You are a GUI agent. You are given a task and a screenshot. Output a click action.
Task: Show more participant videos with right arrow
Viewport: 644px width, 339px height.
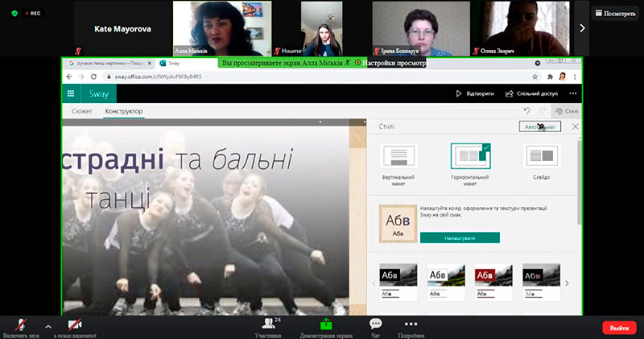[x=582, y=28]
